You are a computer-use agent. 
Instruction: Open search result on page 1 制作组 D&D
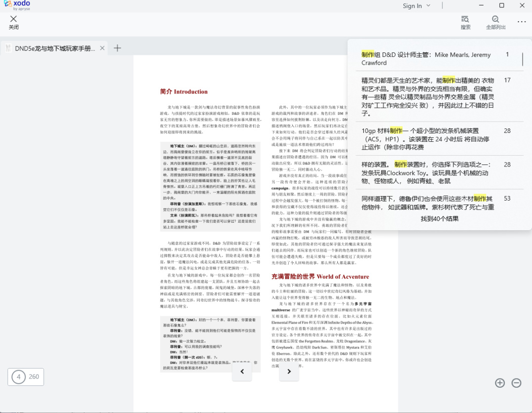[x=439, y=59]
